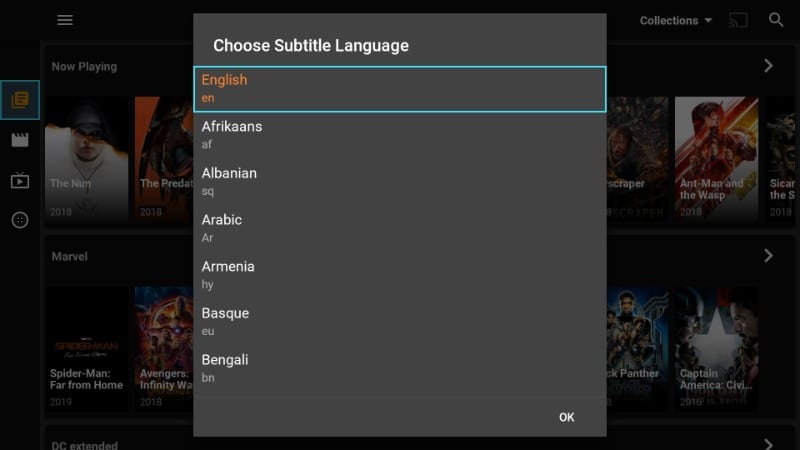This screenshot has height=450, width=800.
Task: Expand the DC extended row arrow
Action: pos(768,444)
